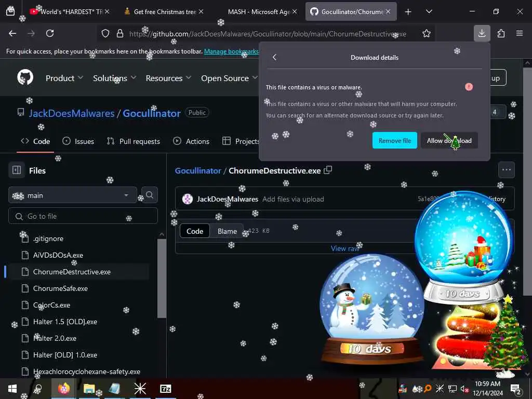Open Halter [OLD] 1.0.exe file

(x=65, y=355)
